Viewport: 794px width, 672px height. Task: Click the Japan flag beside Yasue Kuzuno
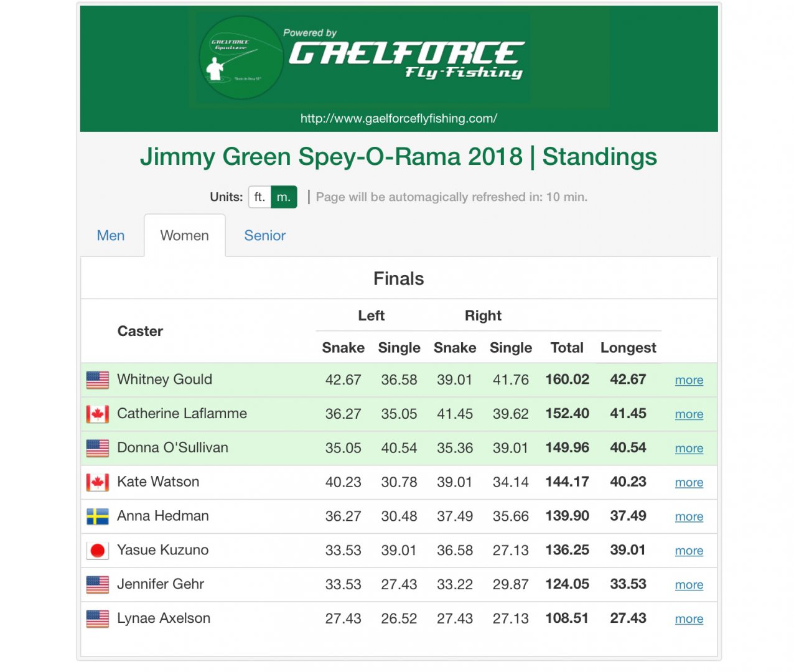click(98, 551)
